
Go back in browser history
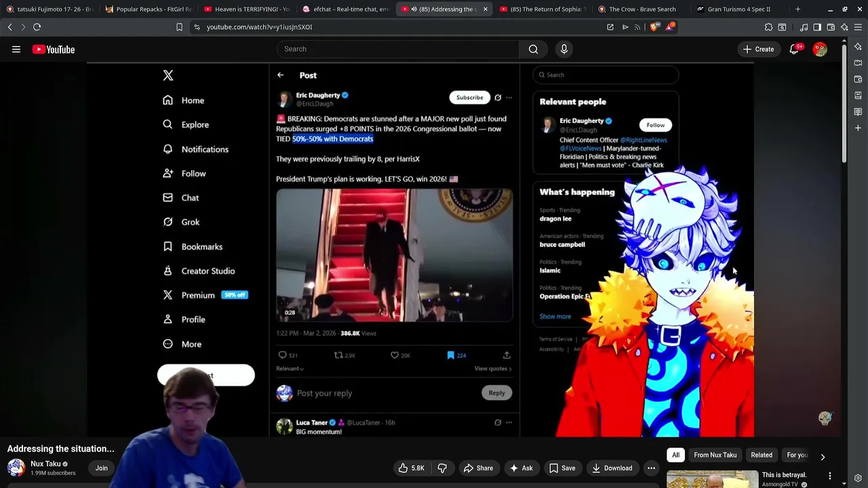[x=9, y=27]
